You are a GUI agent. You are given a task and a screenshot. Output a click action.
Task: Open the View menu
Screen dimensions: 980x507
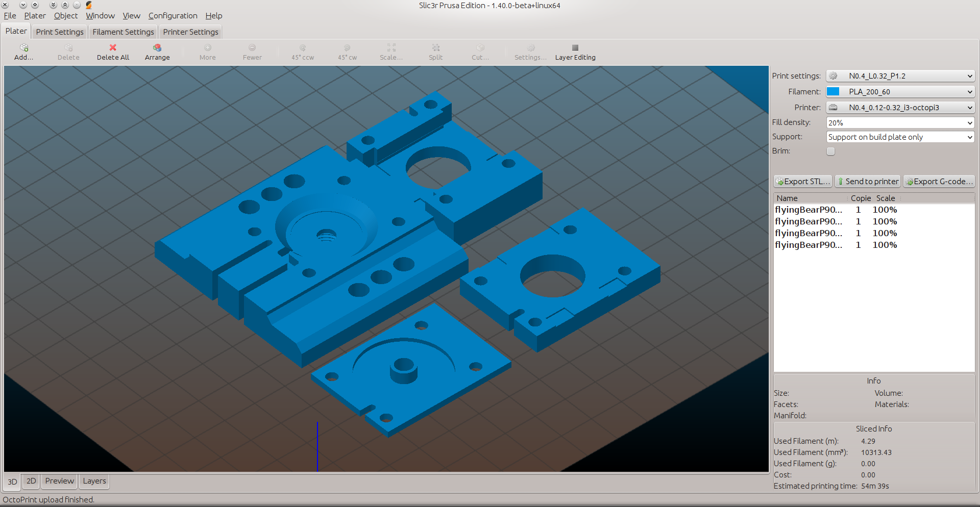click(131, 16)
